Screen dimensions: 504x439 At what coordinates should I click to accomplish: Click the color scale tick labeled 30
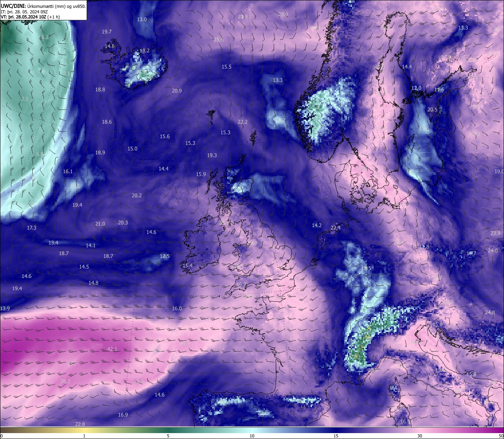pyautogui.click(x=420, y=436)
